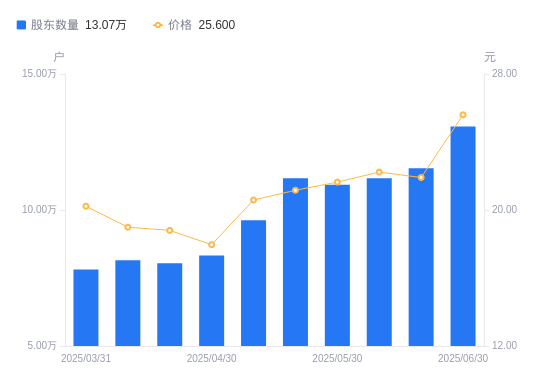Viewport: 550px width, 381px height.
Task: Click the bar above 2025/05/30
Action: [x=337, y=265]
